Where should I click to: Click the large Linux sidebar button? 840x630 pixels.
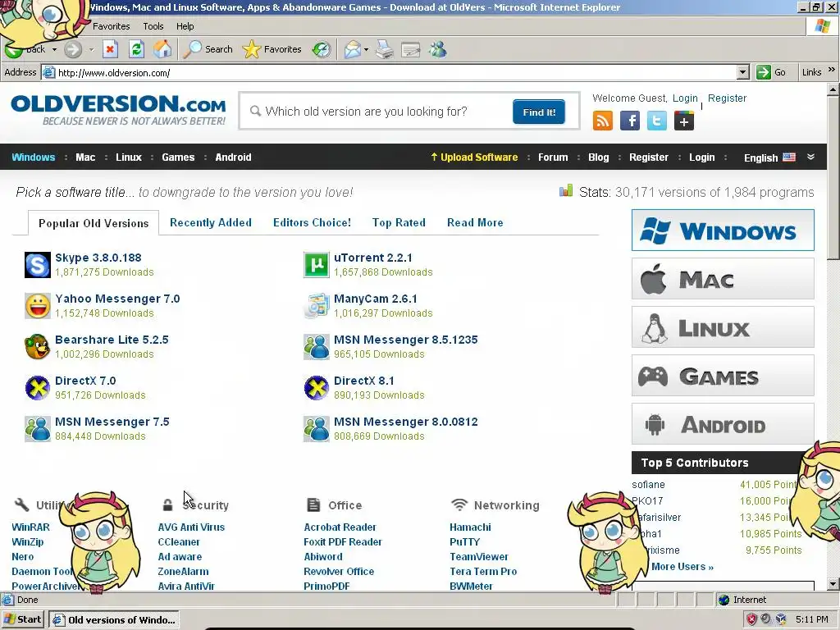[723, 327]
